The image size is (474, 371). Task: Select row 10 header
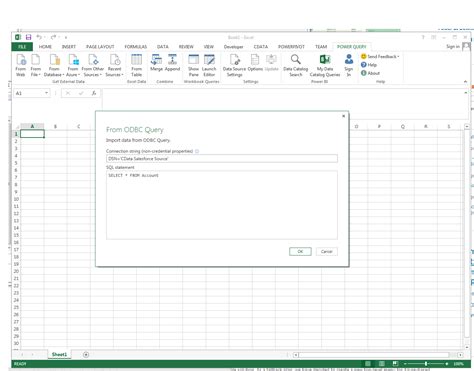16,199
